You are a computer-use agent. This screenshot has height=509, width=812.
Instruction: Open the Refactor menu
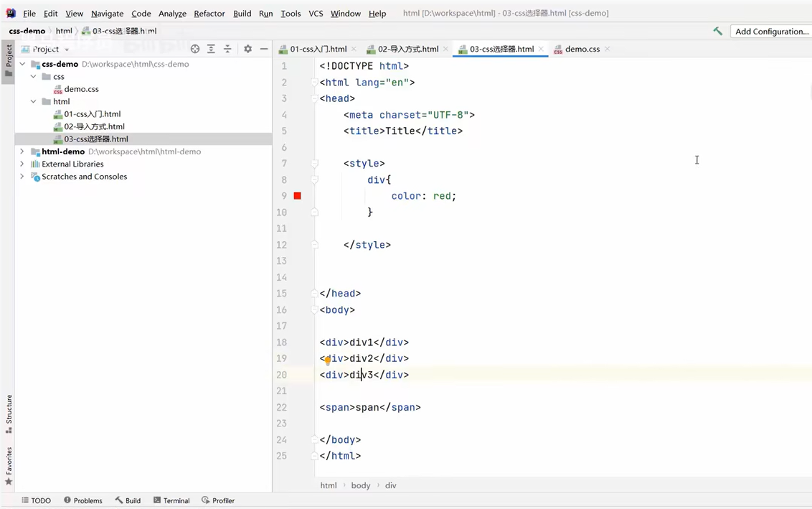click(209, 14)
